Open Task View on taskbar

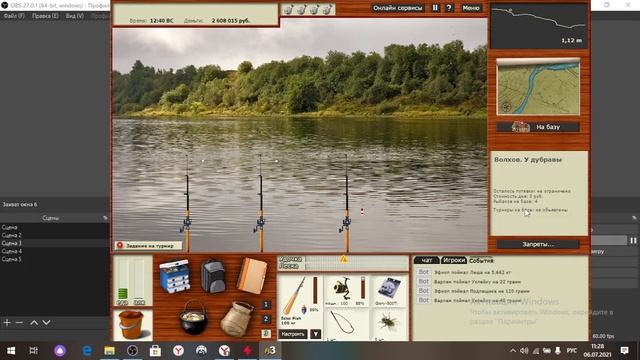point(33,351)
